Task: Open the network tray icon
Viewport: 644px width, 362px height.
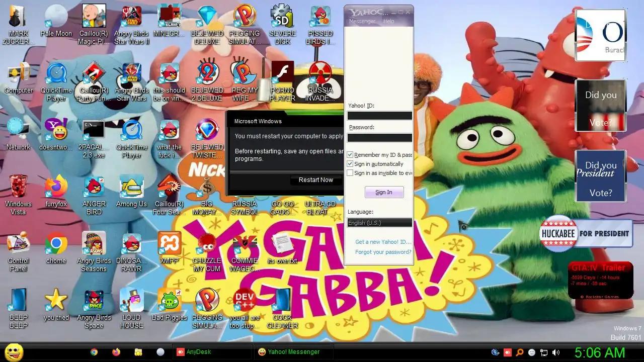Action: tap(544, 353)
